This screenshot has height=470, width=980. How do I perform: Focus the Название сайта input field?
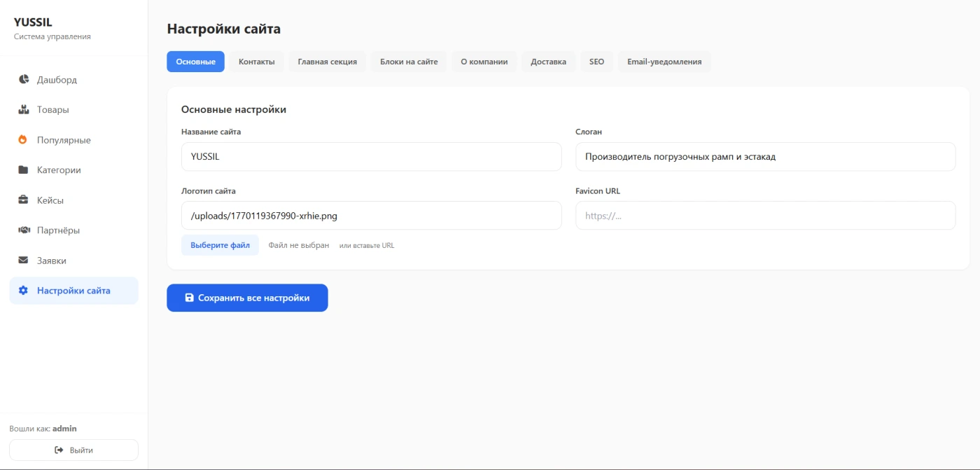(x=371, y=157)
